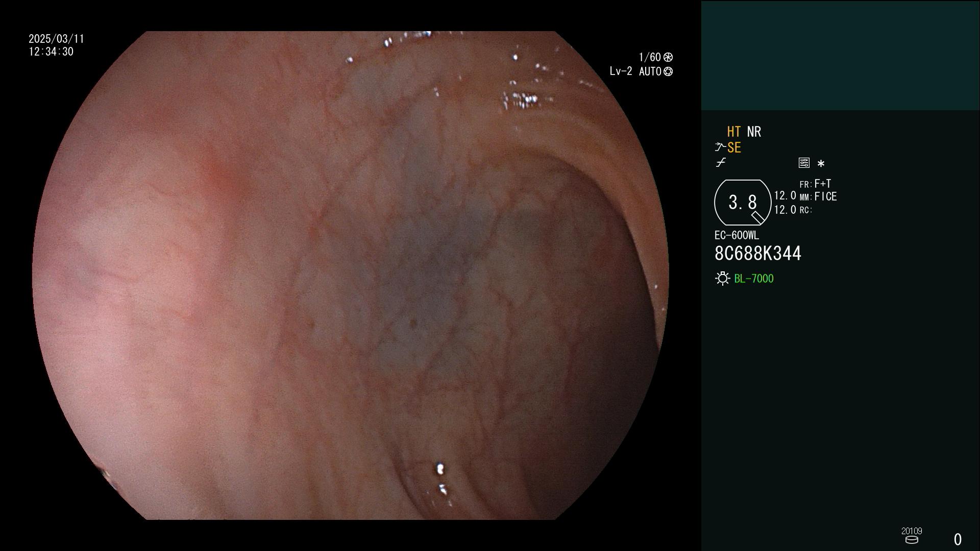980x551 pixels.
Task: Click the 12.0 value beside MM
Action: 785,196
